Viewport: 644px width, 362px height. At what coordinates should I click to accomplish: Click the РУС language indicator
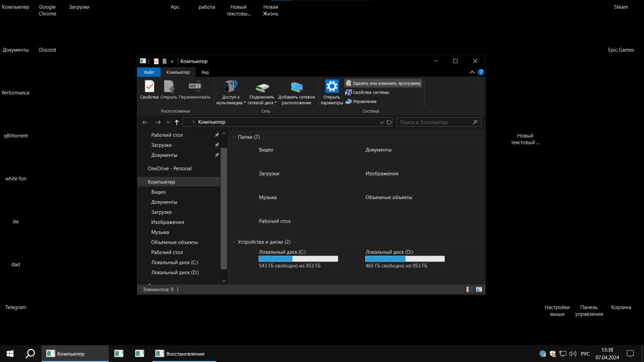585,354
